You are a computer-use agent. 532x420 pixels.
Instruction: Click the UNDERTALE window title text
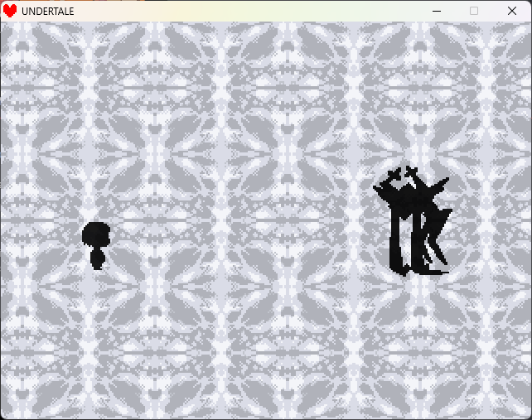point(48,12)
